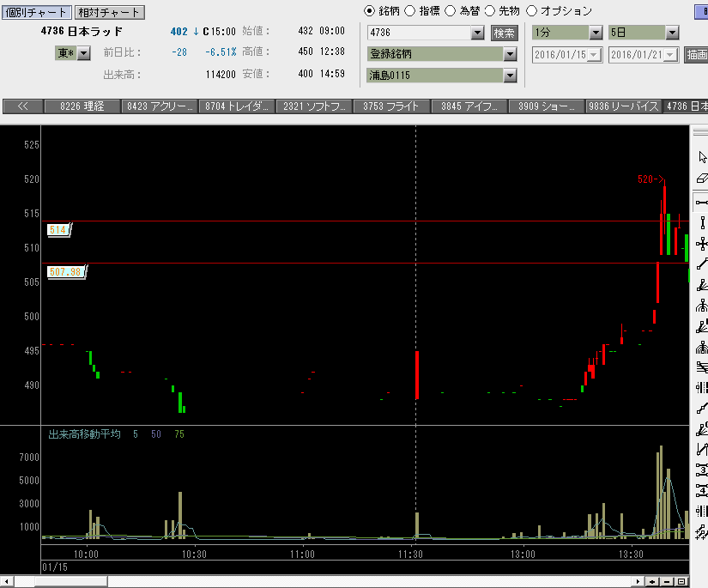Pick the second arc tool with denser arcs
The height and width of the screenshot is (588, 708).
(x=702, y=348)
